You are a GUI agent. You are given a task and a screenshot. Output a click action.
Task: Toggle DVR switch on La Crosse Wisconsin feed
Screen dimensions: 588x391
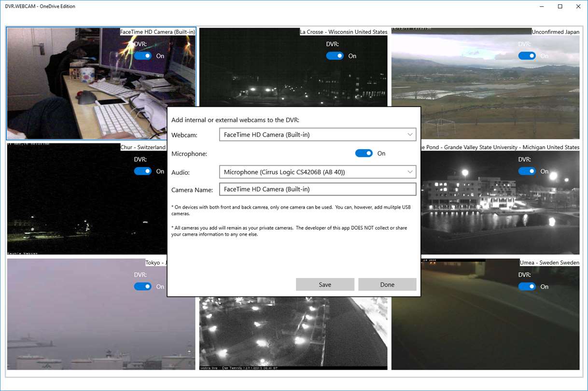pos(335,56)
